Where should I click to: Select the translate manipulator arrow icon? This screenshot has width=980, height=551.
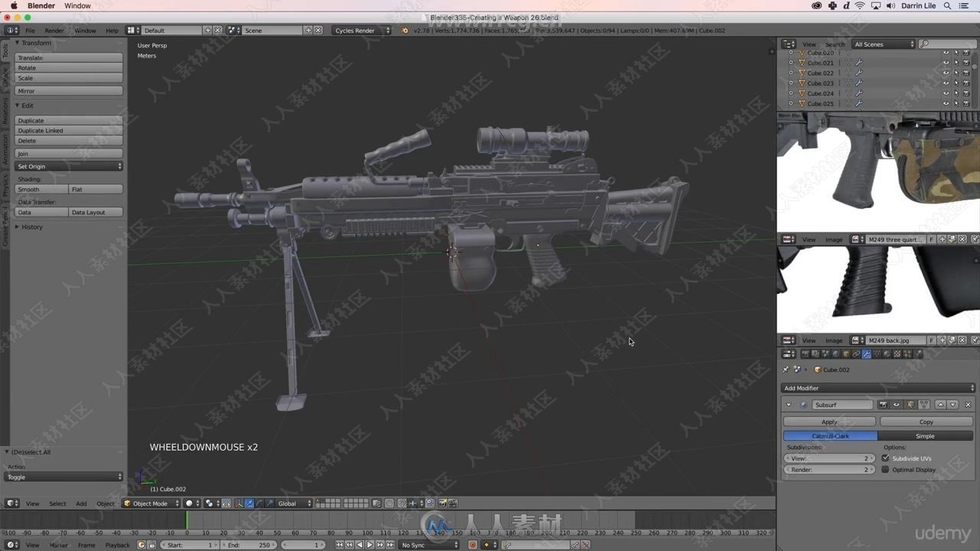250,503
